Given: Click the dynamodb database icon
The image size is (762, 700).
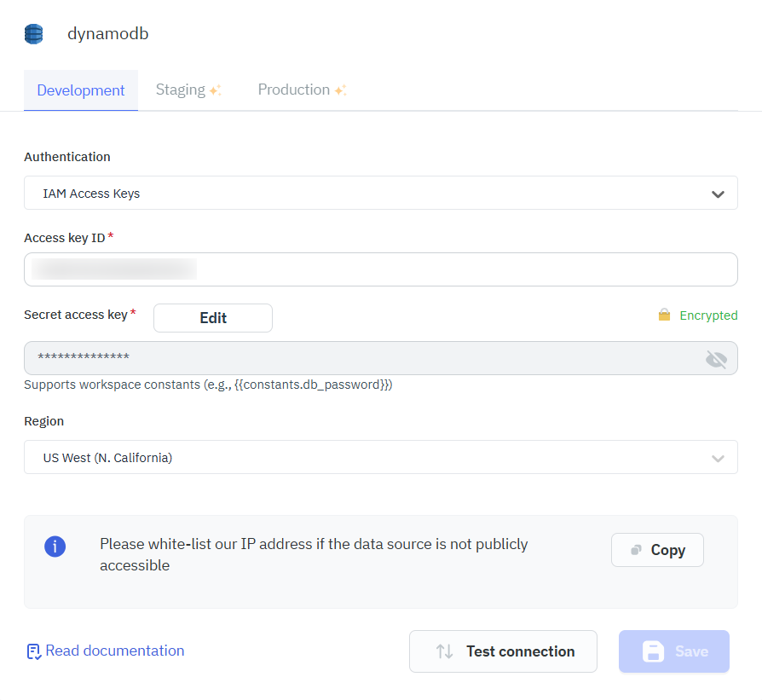Looking at the screenshot, I should tap(33, 34).
